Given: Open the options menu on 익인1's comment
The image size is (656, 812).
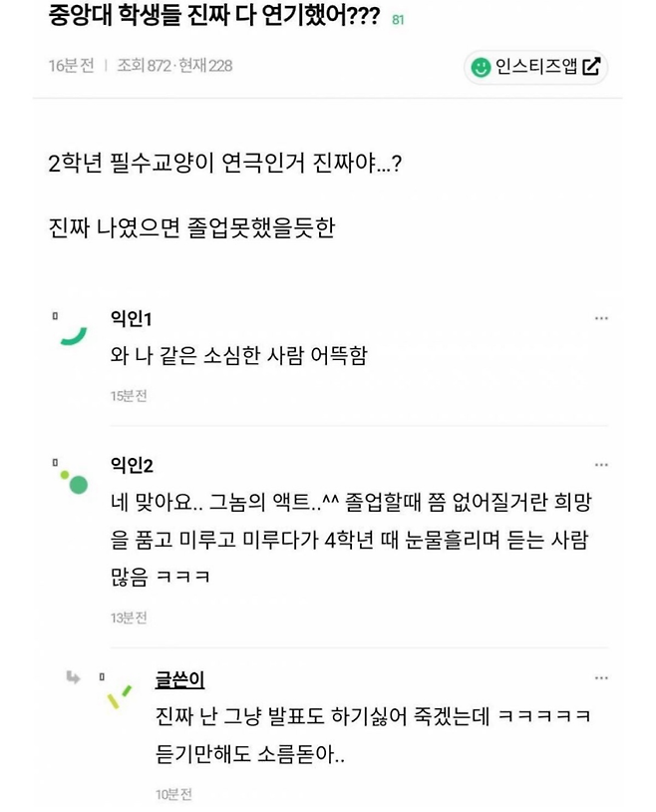Looking at the screenshot, I should pos(602,317).
